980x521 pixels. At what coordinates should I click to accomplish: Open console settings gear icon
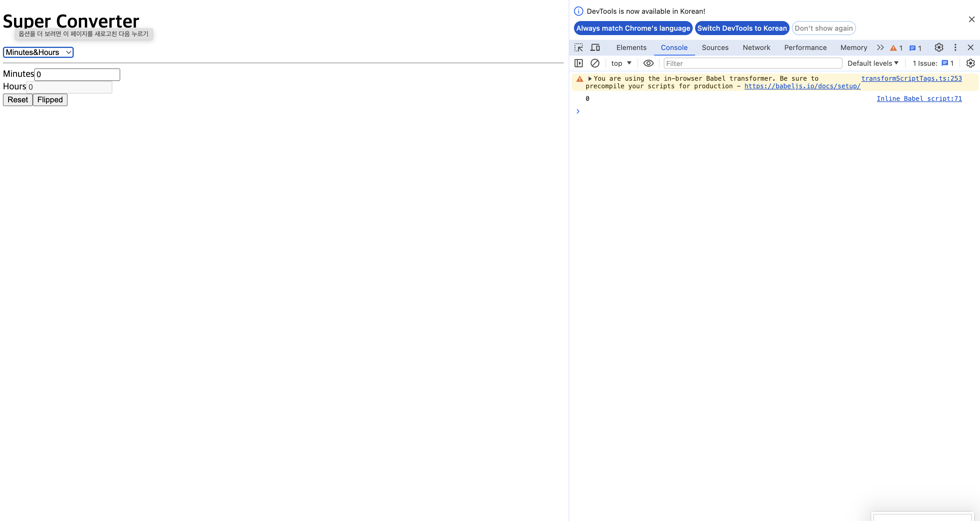970,63
